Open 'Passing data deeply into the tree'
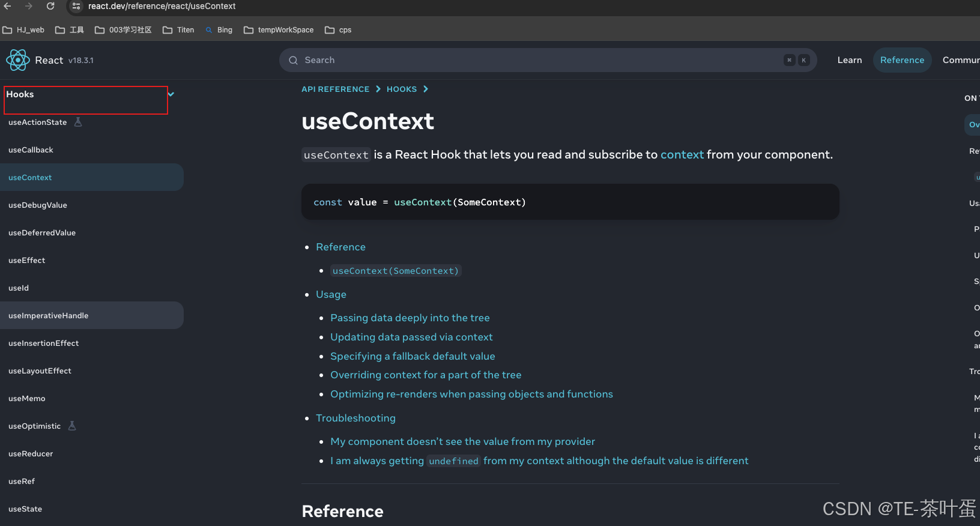The image size is (980, 526). click(410, 318)
